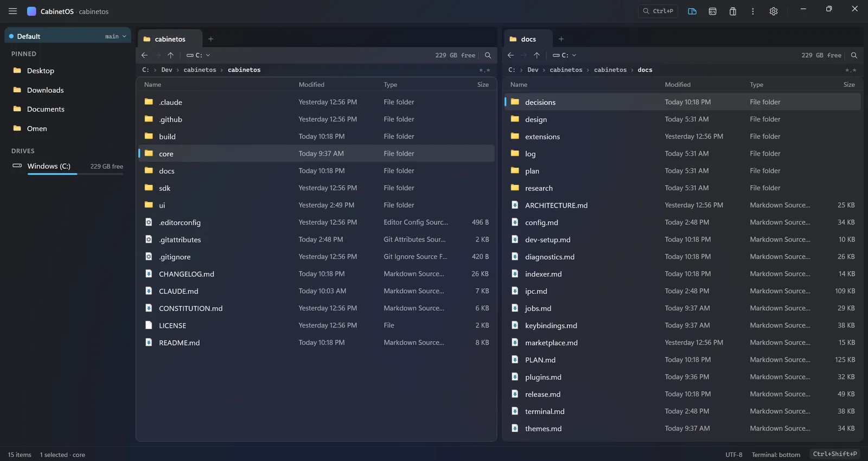
Task: Select the build folder row
Action: 316,137
